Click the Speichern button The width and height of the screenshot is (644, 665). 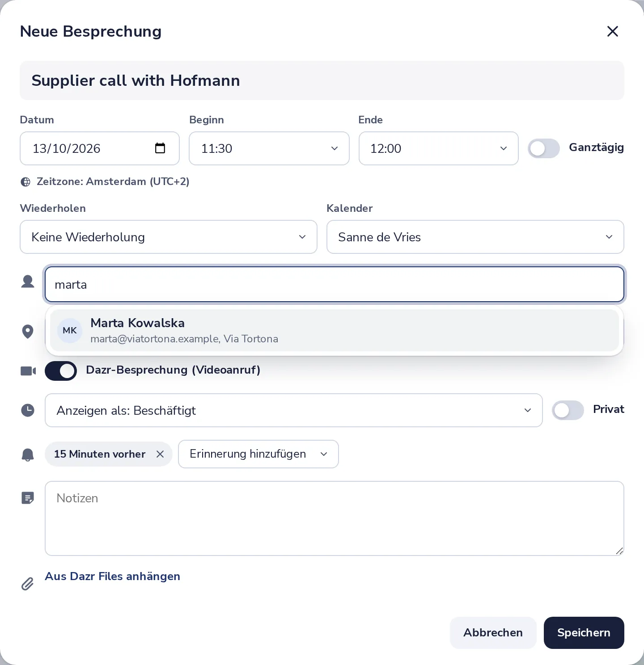click(x=584, y=633)
